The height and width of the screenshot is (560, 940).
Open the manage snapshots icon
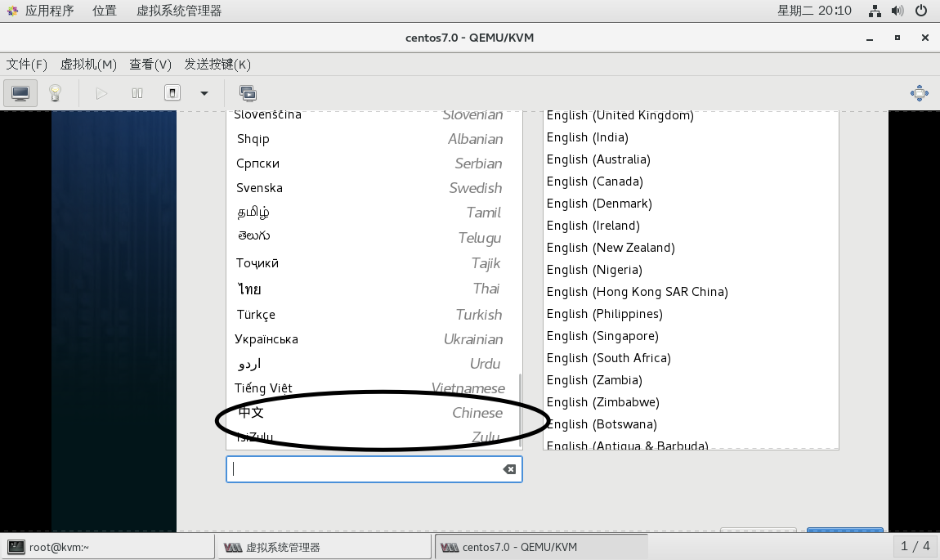click(248, 93)
